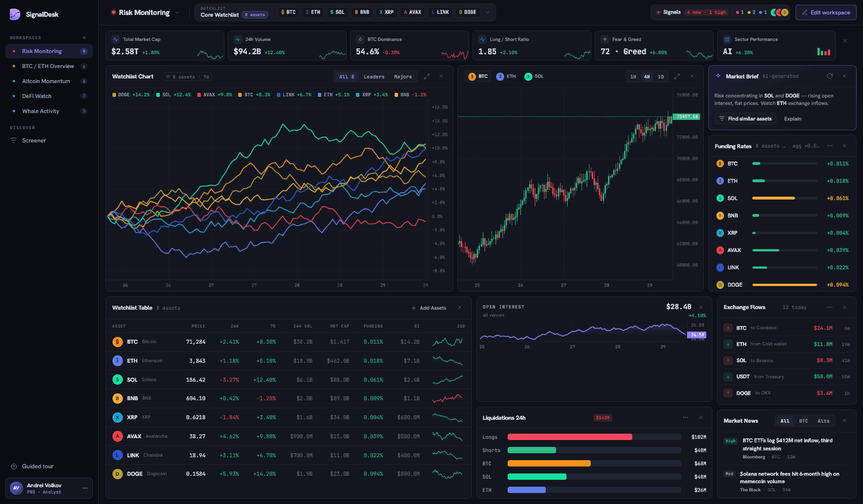The image size is (863, 504).
Task: Click the Long / Short Ratio card icon
Action: (483, 39)
